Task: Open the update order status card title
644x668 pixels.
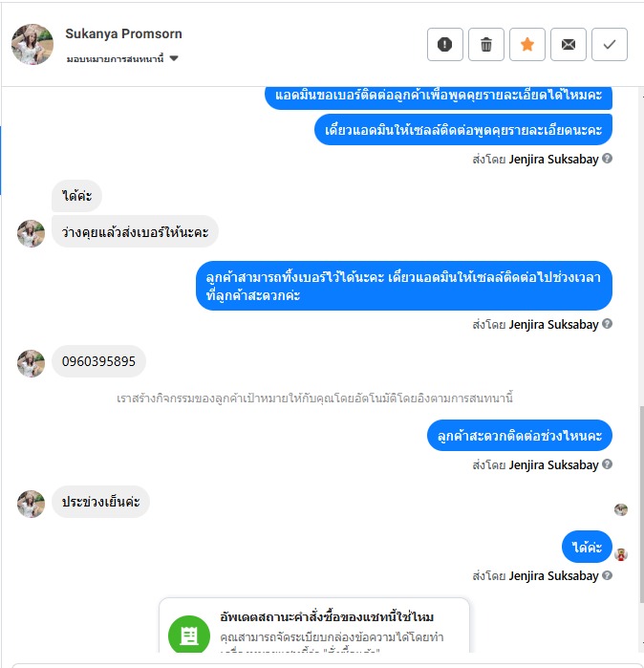Action: (327, 617)
